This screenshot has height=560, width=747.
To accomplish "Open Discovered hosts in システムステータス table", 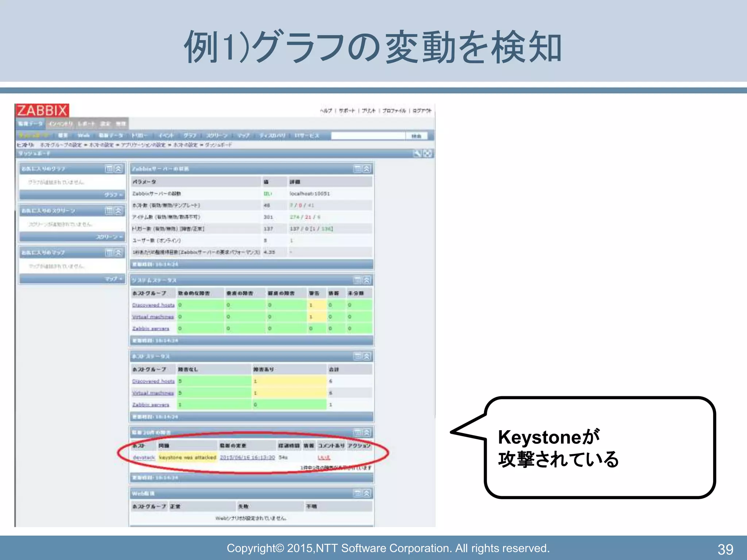I will pyautogui.click(x=153, y=305).
